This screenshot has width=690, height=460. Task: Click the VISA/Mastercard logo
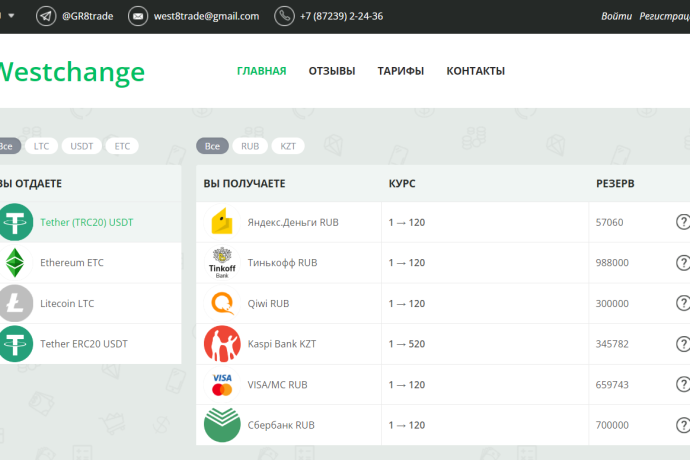[222, 384]
